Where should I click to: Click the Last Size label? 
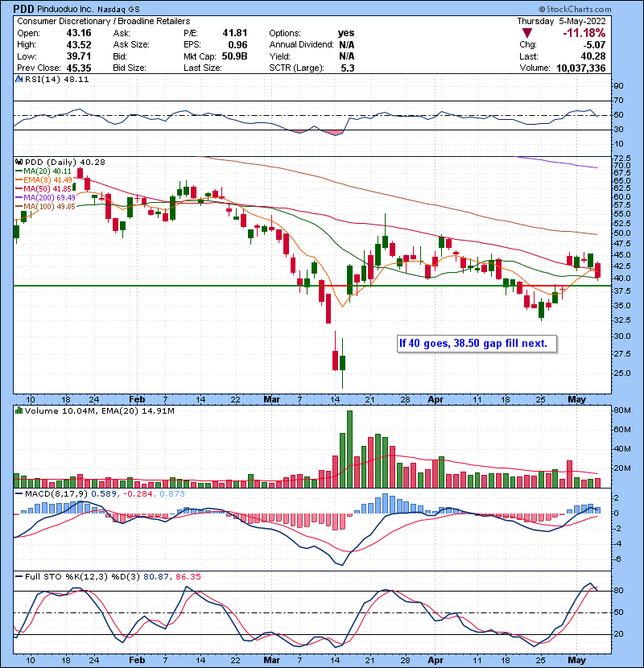point(202,68)
